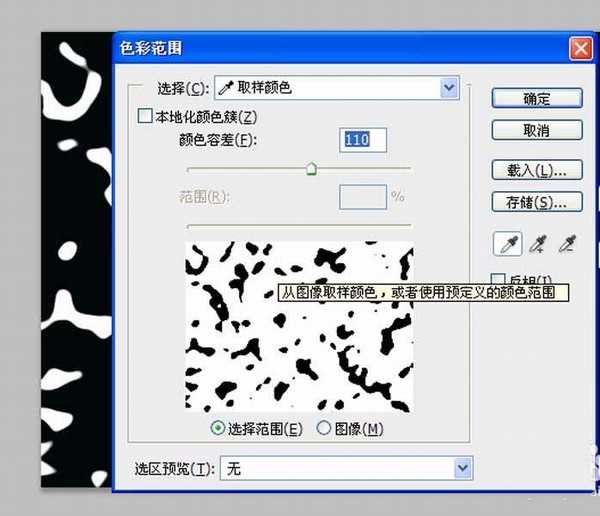This screenshot has width=600, height=516.
Task: Choose the Add to Sample eyedropper
Action: (x=538, y=243)
